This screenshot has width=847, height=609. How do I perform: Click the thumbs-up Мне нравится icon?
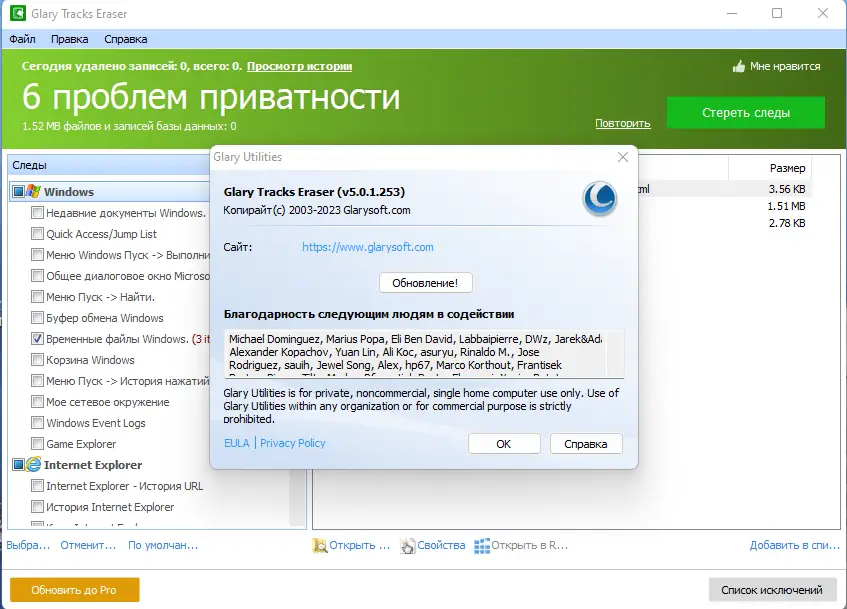point(738,66)
